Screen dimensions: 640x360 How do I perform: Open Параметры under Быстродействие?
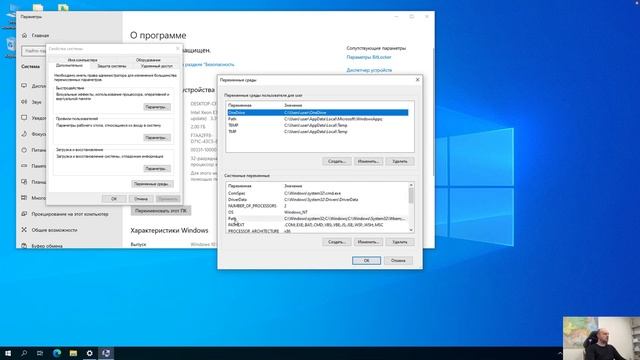click(157, 107)
